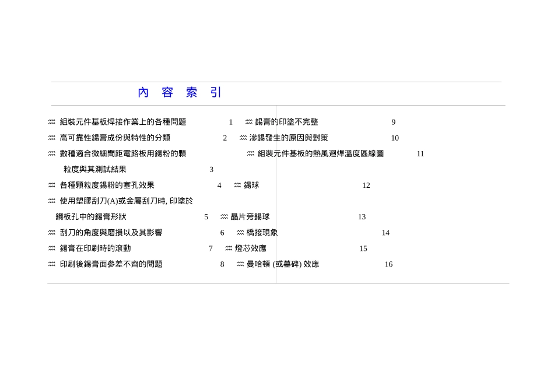This screenshot has height=392, width=554.
Task: Select entry 滲錫發生的原因與對策
Action: (289, 138)
